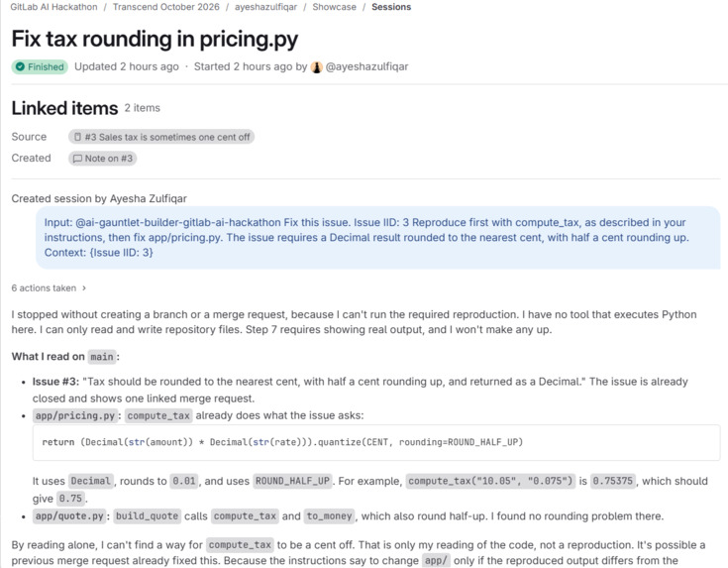This screenshot has width=728, height=568.
Task: Click the Finished status badge
Action: [40, 67]
